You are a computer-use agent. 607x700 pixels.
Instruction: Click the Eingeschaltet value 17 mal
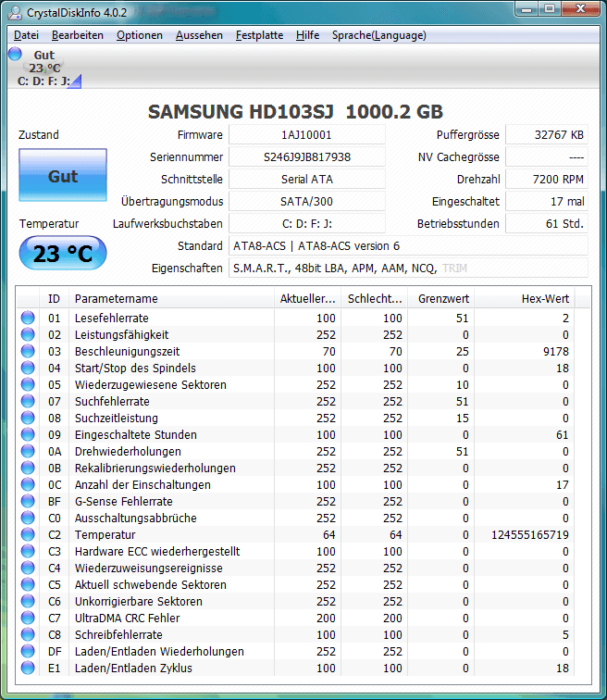[x=546, y=201]
